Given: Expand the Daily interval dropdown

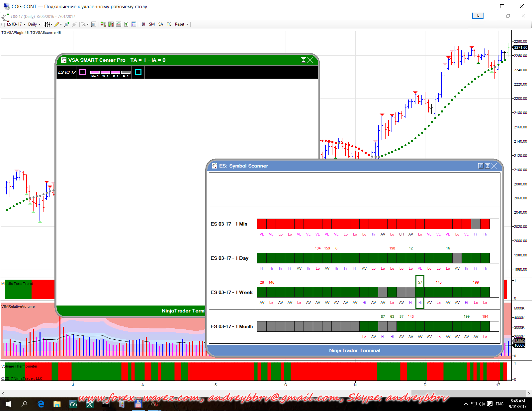Looking at the screenshot, I should coord(34,24).
